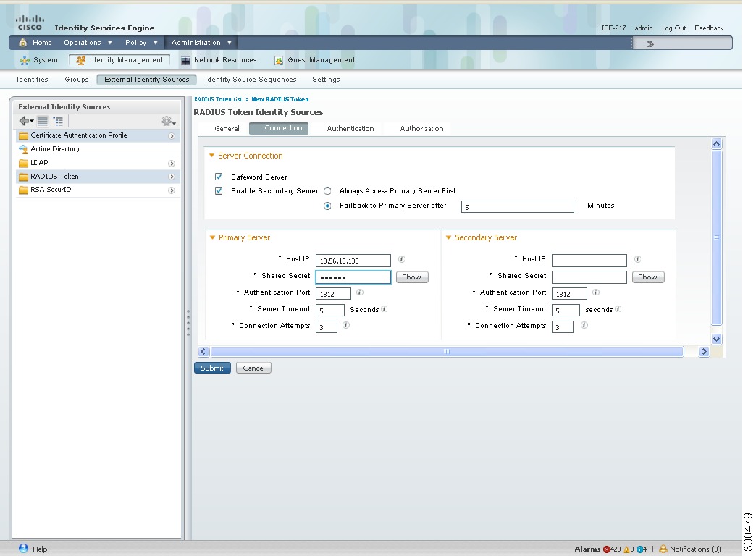
Task: Open the Policy dropdown menu
Action: pos(141,43)
